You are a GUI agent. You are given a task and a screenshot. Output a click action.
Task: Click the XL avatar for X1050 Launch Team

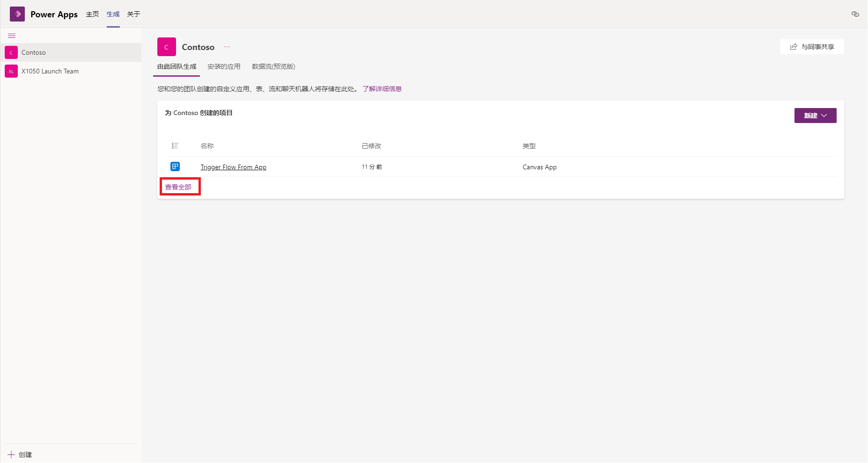point(11,71)
